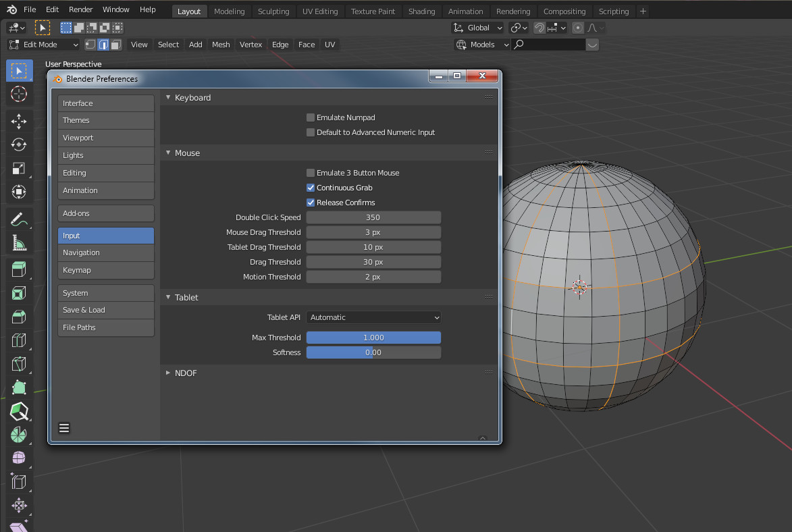The image size is (792, 532).
Task: Activate the Move tool
Action: coord(19,122)
